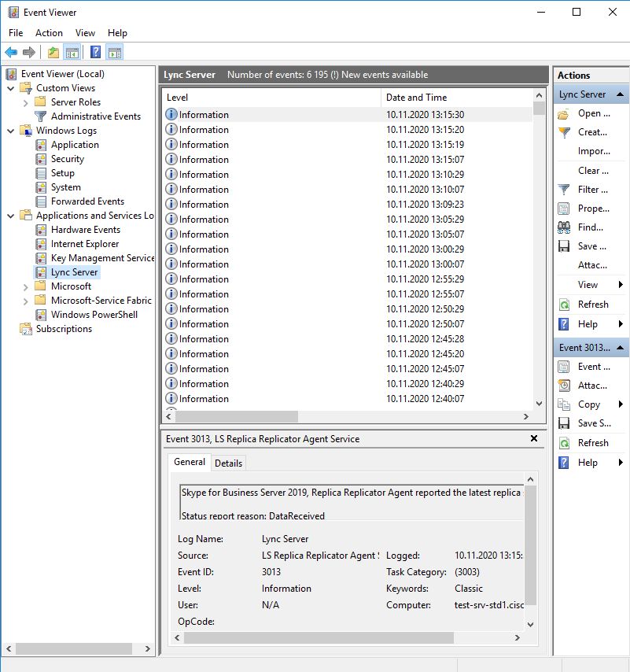Click the Up One Level folder icon
This screenshot has height=672, width=630.
click(x=53, y=53)
